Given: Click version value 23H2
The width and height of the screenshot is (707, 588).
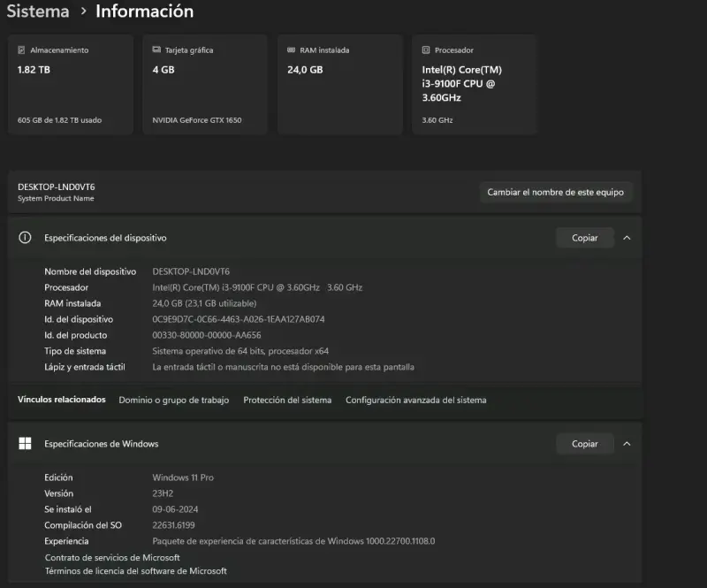Looking at the screenshot, I should 163,493.
